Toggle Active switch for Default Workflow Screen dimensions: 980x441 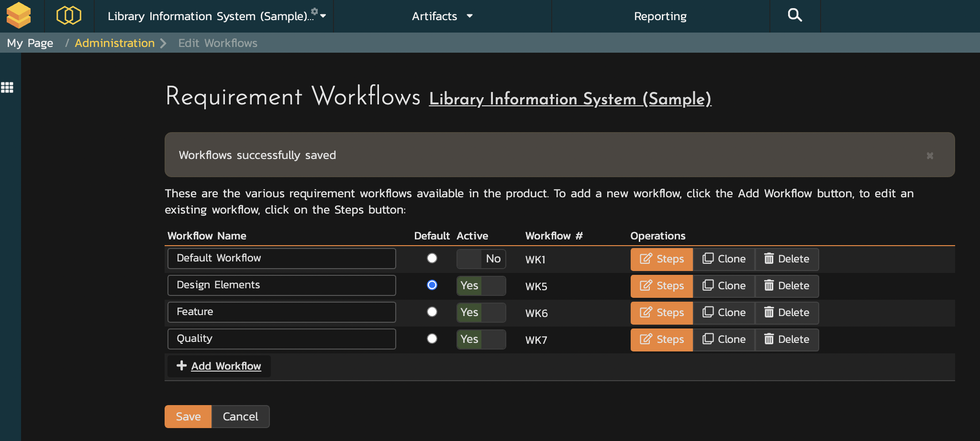pos(481,259)
